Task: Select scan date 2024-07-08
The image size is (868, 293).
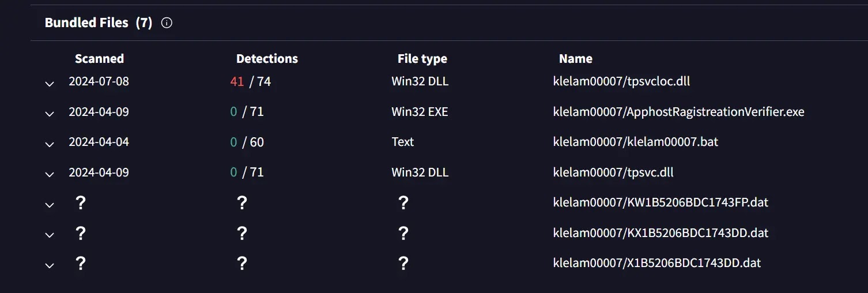Action: 99,81
